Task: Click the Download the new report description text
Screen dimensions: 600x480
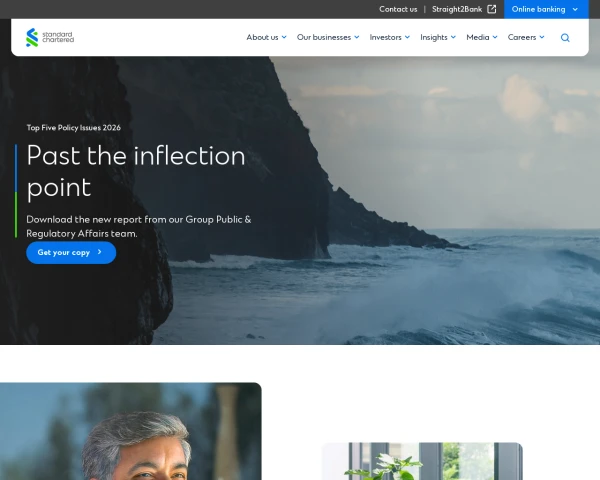Action: pos(139,226)
